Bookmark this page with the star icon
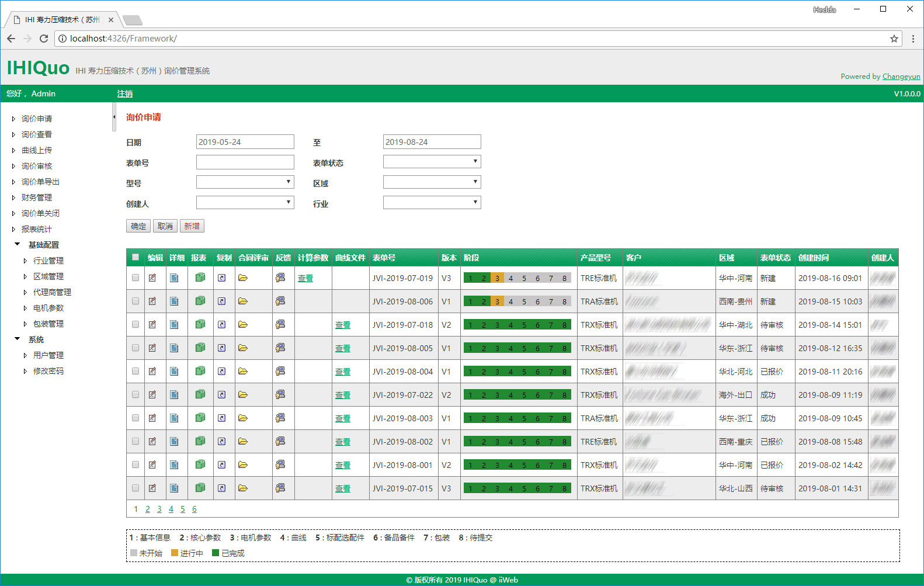 tap(894, 39)
